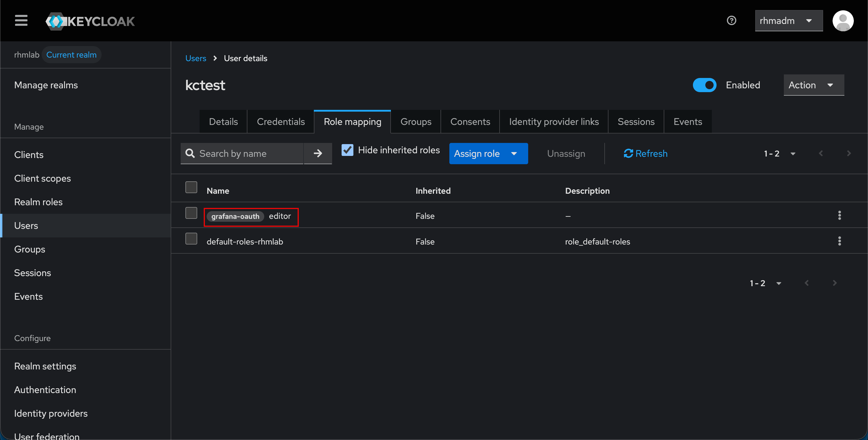
Task: Open kebab menu for default-roles-rhmlab row
Action: tap(840, 241)
